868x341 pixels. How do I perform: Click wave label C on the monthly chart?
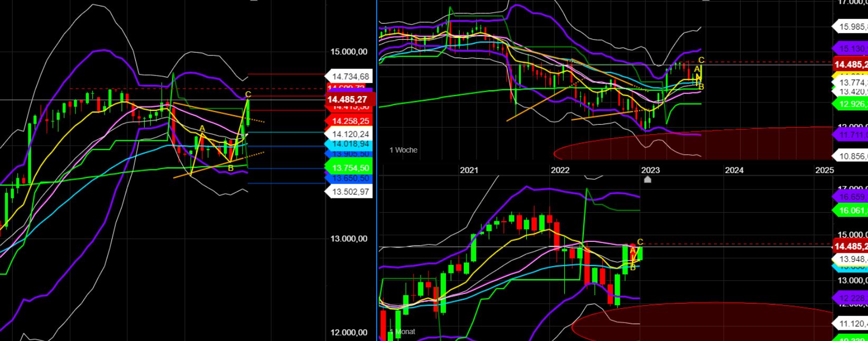[640, 242]
